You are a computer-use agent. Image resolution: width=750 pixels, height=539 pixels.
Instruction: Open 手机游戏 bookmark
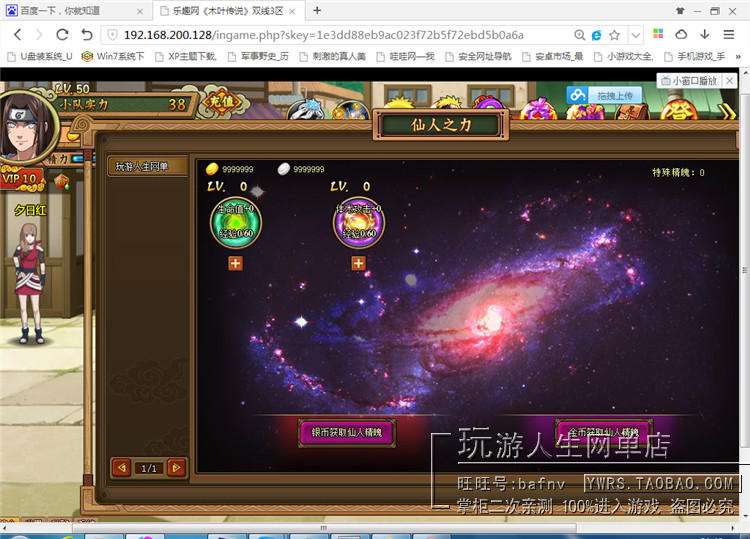coord(695,56)
